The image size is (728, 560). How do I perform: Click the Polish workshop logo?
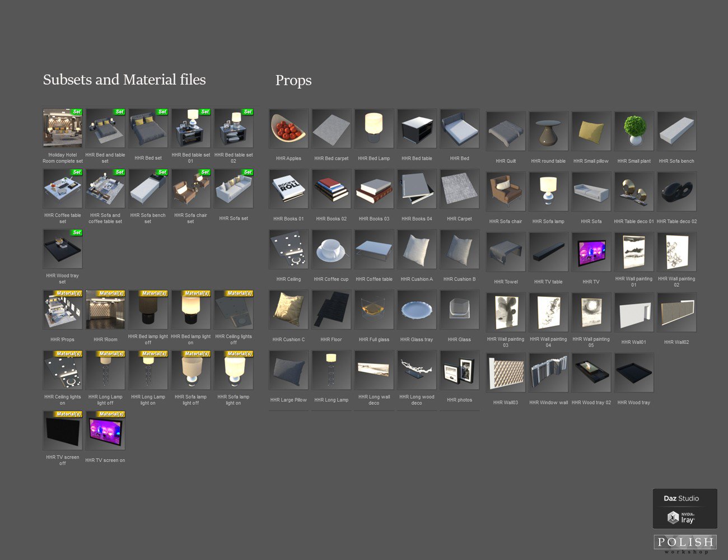[x=685, y=544]
